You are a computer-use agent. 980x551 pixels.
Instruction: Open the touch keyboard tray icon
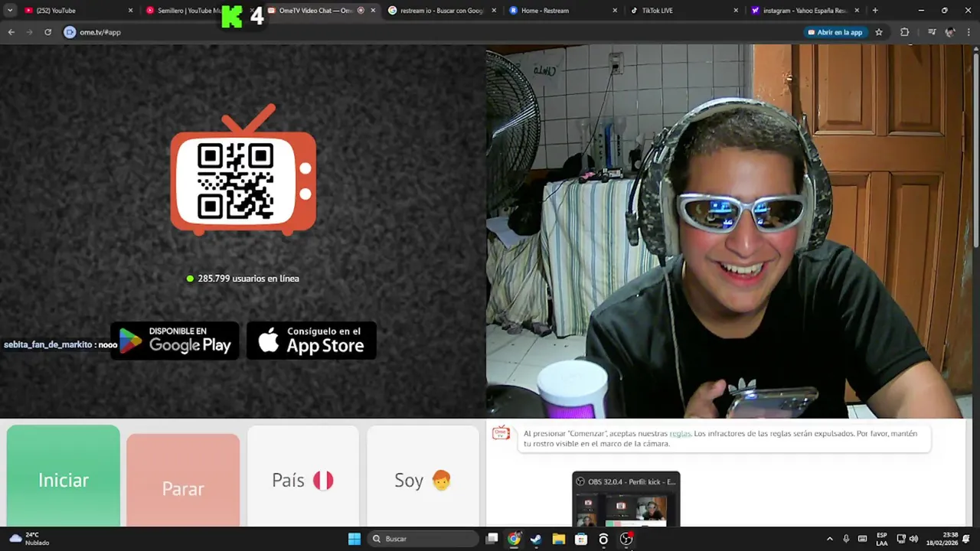point(862,539)
